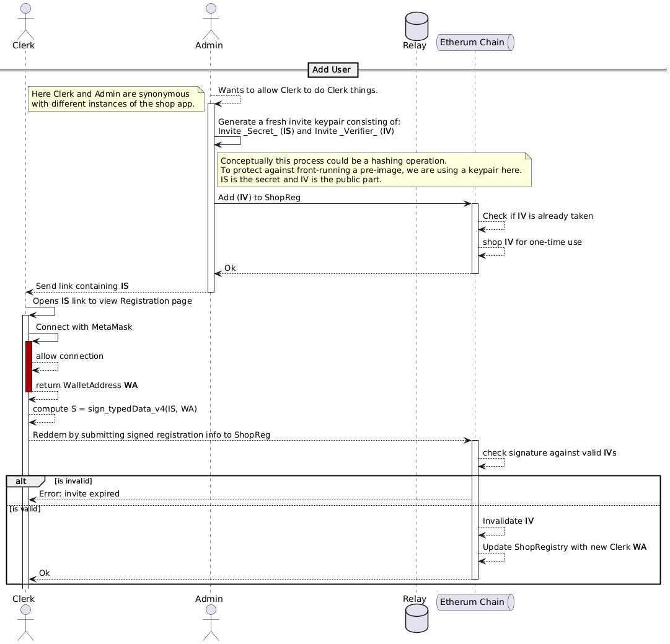Click the bottom Admin label text
This screenshot has height=644, width=670.
pyautogui.click(x=209, y=599)
